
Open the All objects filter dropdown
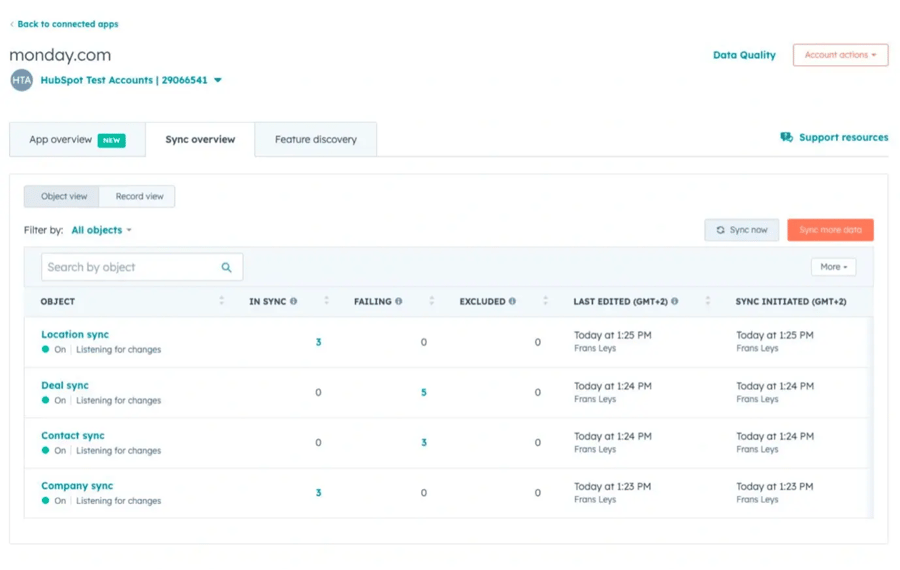click(102, 230)
